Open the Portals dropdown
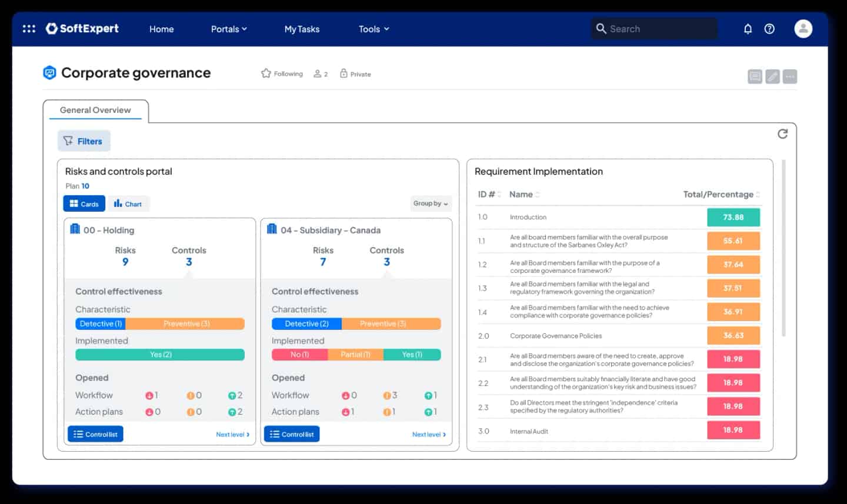This screenshot has width=847, height=504. [229, 29]
